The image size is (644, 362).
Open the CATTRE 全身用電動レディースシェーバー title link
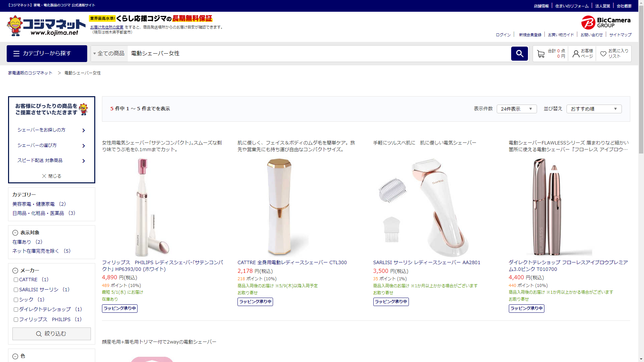tap(292, 262)
